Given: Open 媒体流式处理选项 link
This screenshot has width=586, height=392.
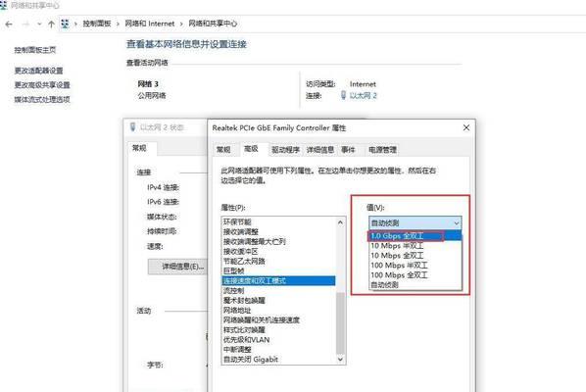Looking at the screenshot, I should click(42, 99).
